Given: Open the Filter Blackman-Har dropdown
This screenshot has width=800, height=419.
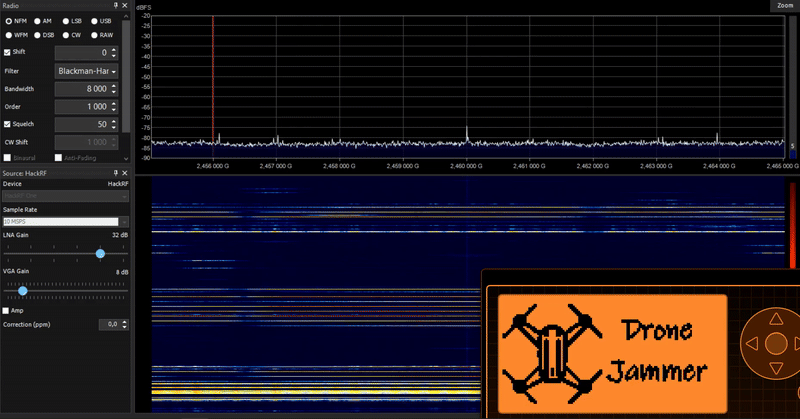Looking at the screenshot, I should point(86,71).
